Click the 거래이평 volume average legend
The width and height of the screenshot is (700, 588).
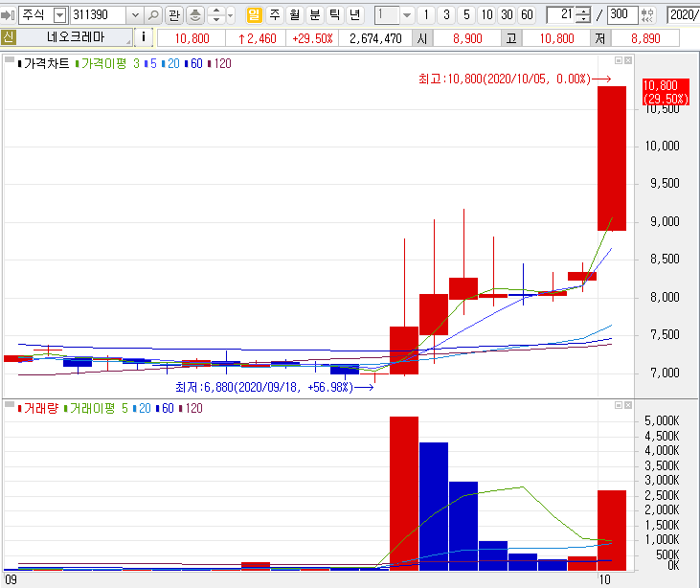89,408
